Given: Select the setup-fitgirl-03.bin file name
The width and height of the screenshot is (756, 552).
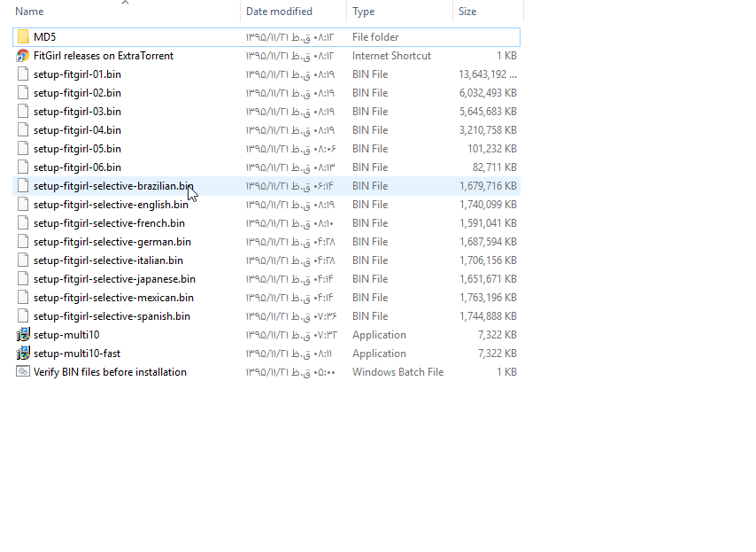Looking at the screenshot, I should pos(77,112).
